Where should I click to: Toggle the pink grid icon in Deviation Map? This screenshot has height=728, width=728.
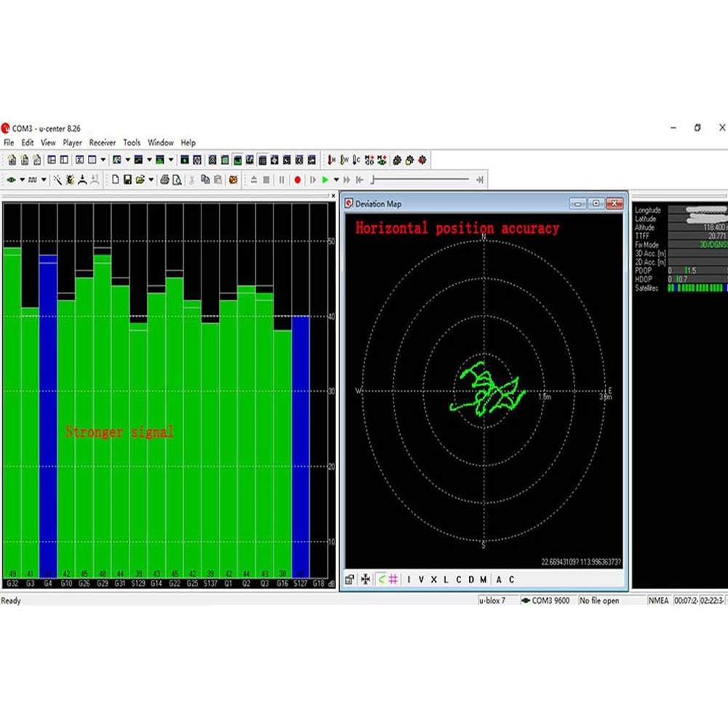point(393,580)
